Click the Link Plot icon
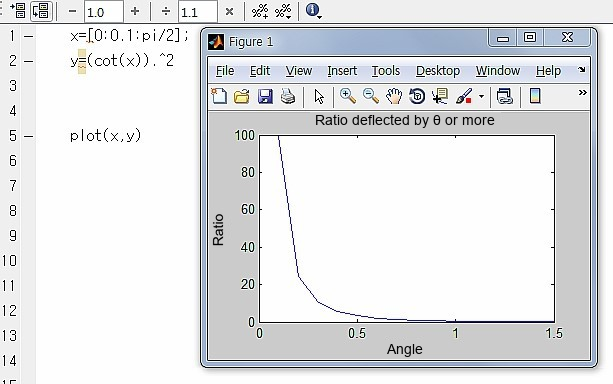 pos(504,96)
